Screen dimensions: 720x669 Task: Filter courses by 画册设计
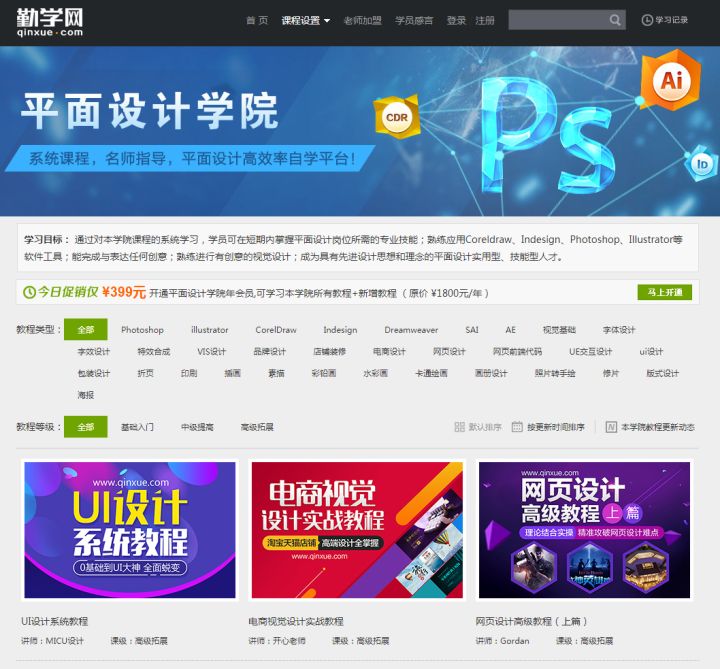click(491, 373)
